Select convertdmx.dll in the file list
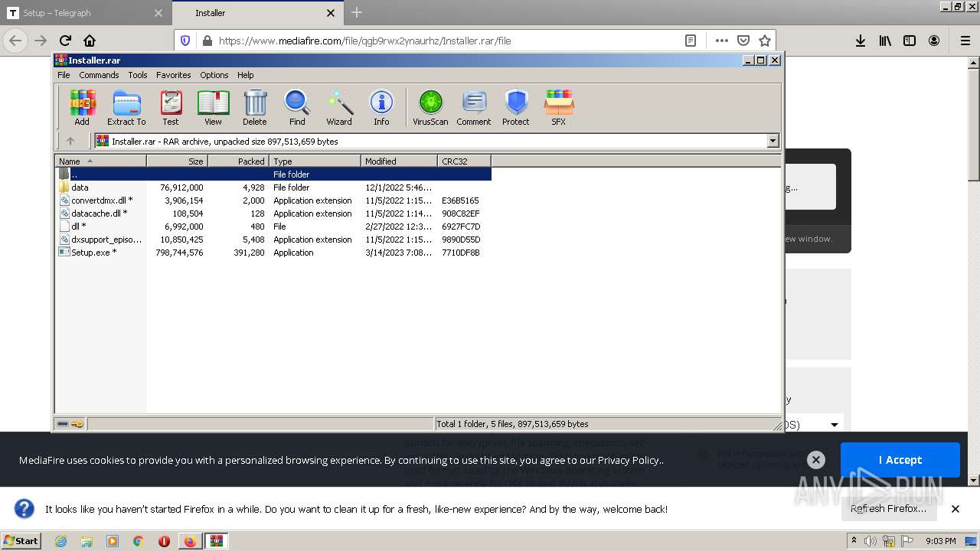980x551 pixels. pos(273,201)
